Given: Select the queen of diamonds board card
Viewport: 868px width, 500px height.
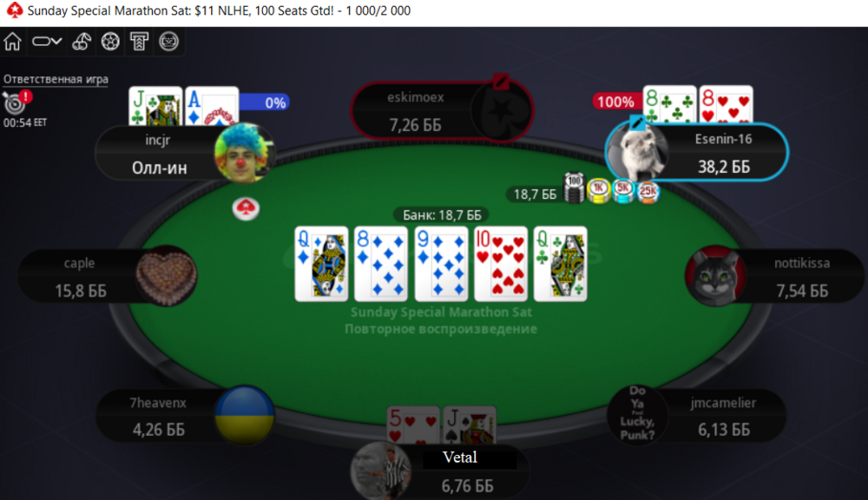Looking at the screenshot, I should coord(322,264).
